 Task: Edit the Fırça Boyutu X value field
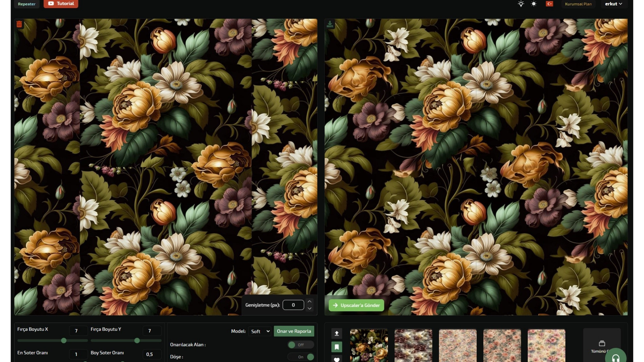tap(78, 331)
